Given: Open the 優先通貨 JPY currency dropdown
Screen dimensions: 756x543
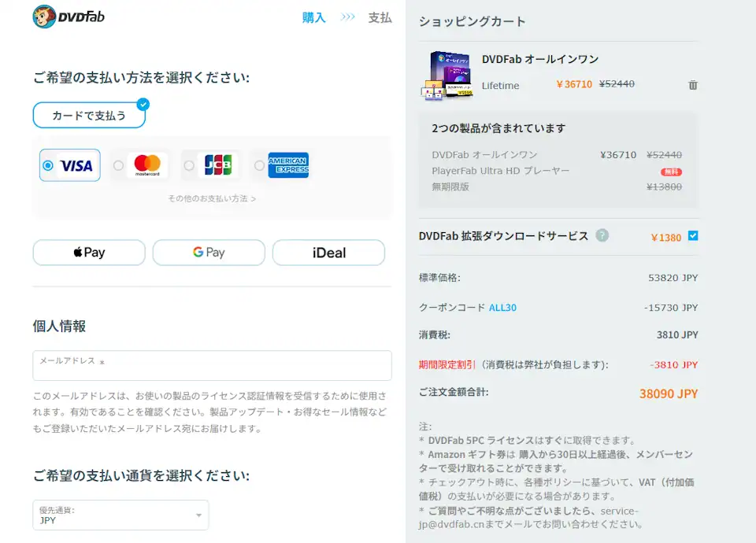Looking at the screenshot, I should pyautogui.click(x=120, y=515).
